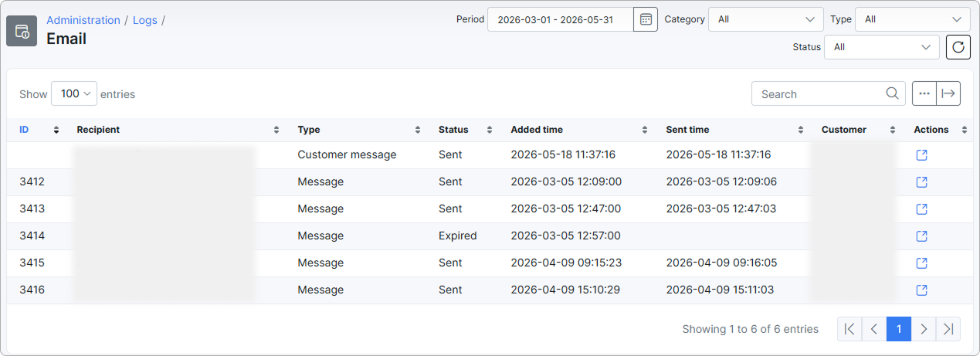Click the Administration breadcrumb link
Image resolution: width=980 pixels, height=356 pixels.
(83, 20)
